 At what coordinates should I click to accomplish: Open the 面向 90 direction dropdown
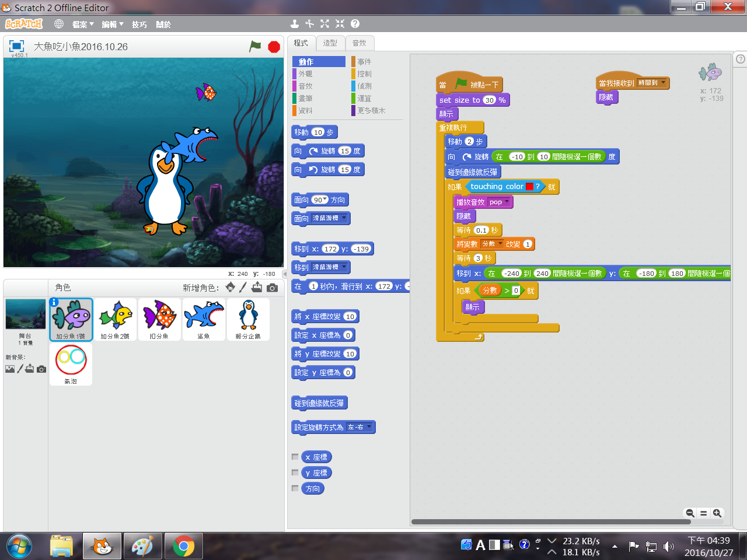pyautogui.click(x=325, y=199)
